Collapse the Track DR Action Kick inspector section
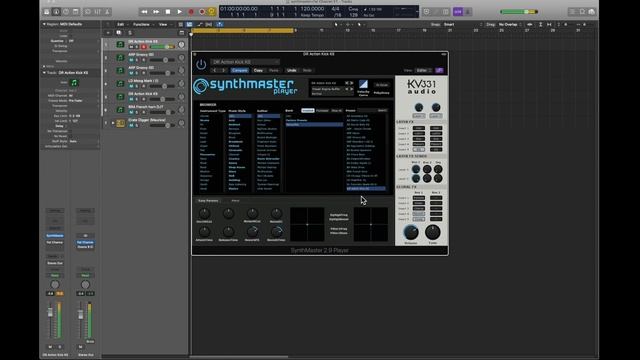This screenshot has width=640, height=360. pyautogui.click(x=44, y=73)
